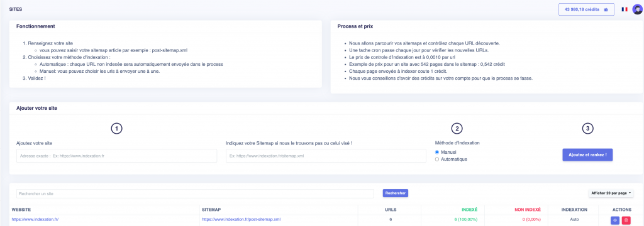Select the Automatique indexation method
Screen dimensions: 644x226
pyautogui.click(x=437, y=159)
